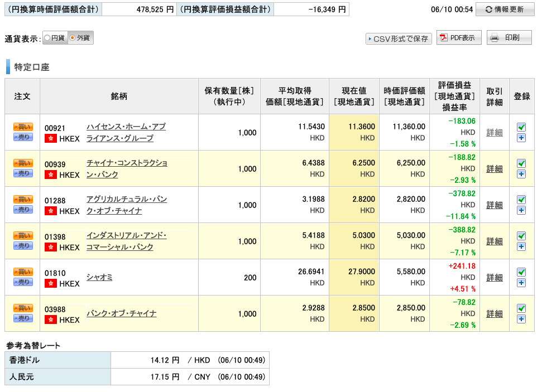Click the 買い buy icon for 01398 row

(x=23, y=235)
